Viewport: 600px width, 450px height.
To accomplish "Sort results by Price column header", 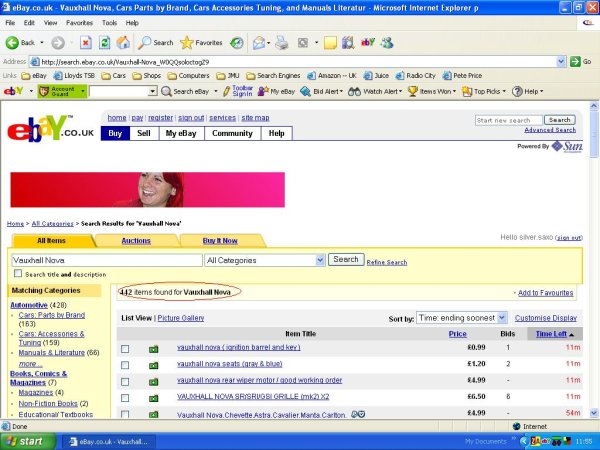I will [457, 334].
